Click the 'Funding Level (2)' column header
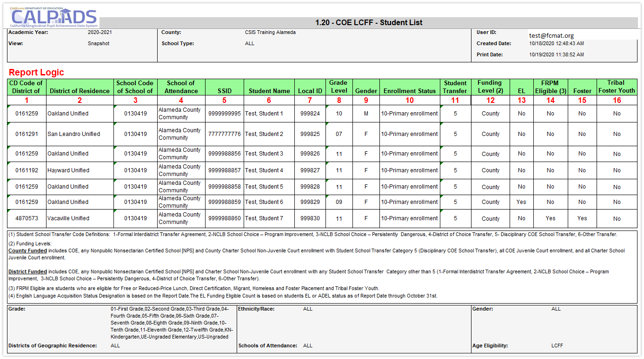This screenshot has height=359, width=644. (x=490, y=87)
